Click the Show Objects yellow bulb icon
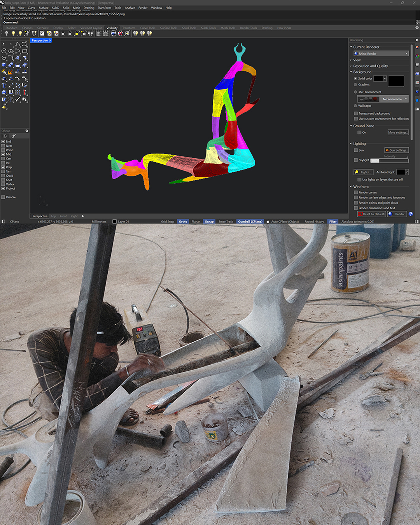 [x=13, y=33]
